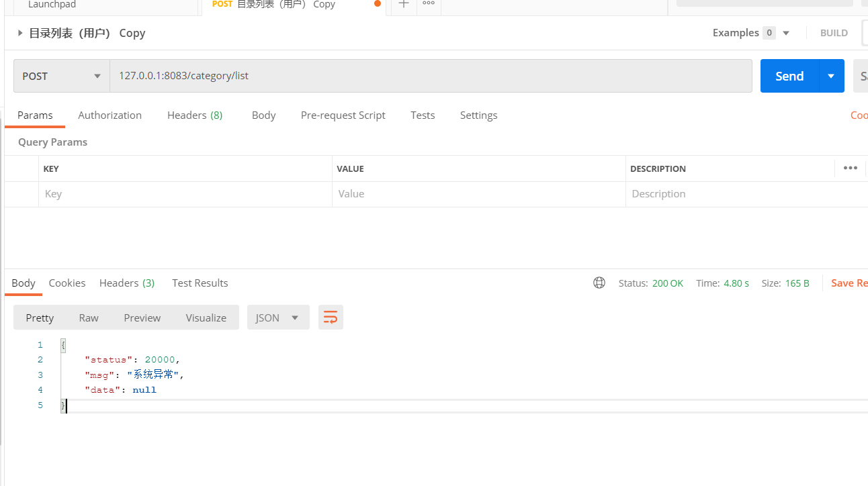Click the '"data": null' response line
Viewport: 868px width, 486px height.
click(120, 390)
